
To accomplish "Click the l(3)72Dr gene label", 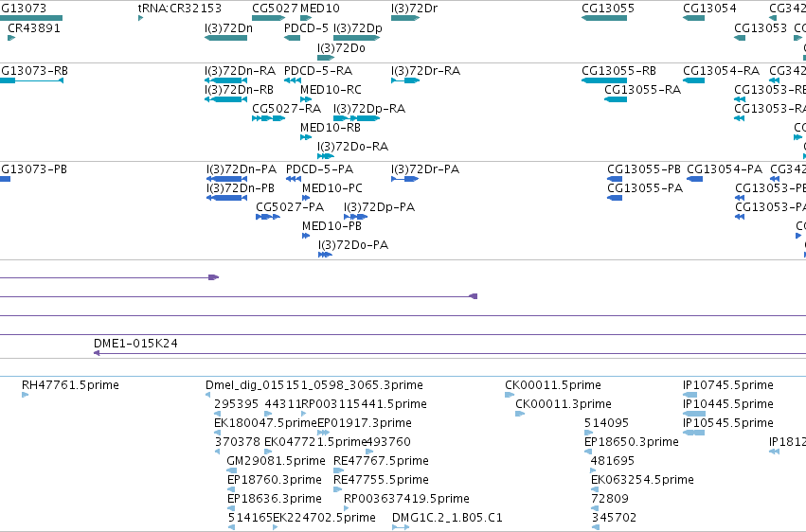I will click(414, 9).
